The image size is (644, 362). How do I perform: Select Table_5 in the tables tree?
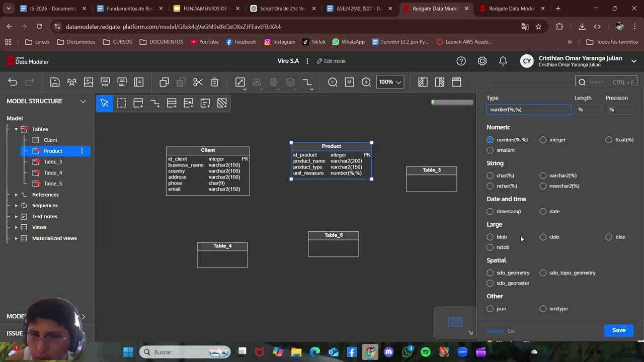[x=53, y=184]
